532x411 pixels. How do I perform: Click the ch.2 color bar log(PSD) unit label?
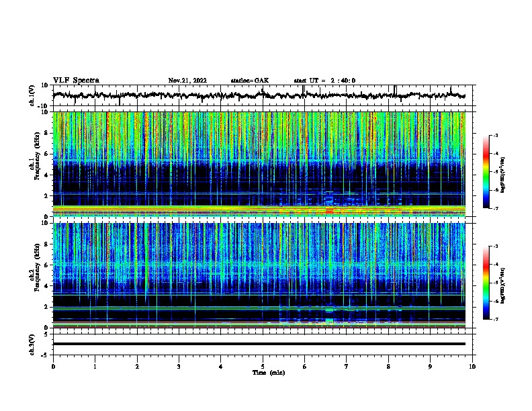(x=502, y=285)
